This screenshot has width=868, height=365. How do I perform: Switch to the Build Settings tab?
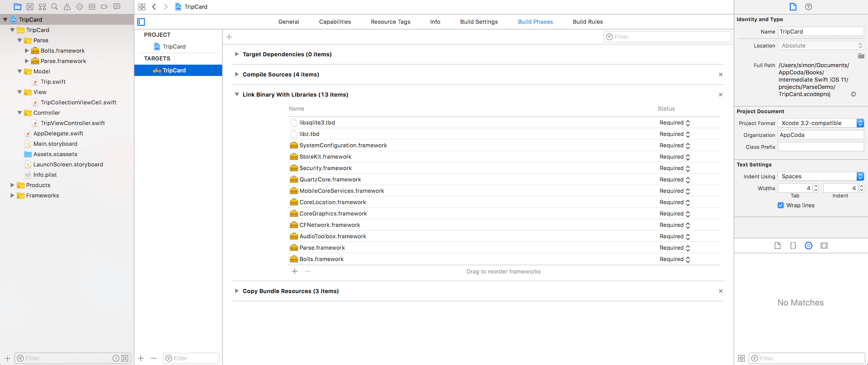(x=479, y=22)
